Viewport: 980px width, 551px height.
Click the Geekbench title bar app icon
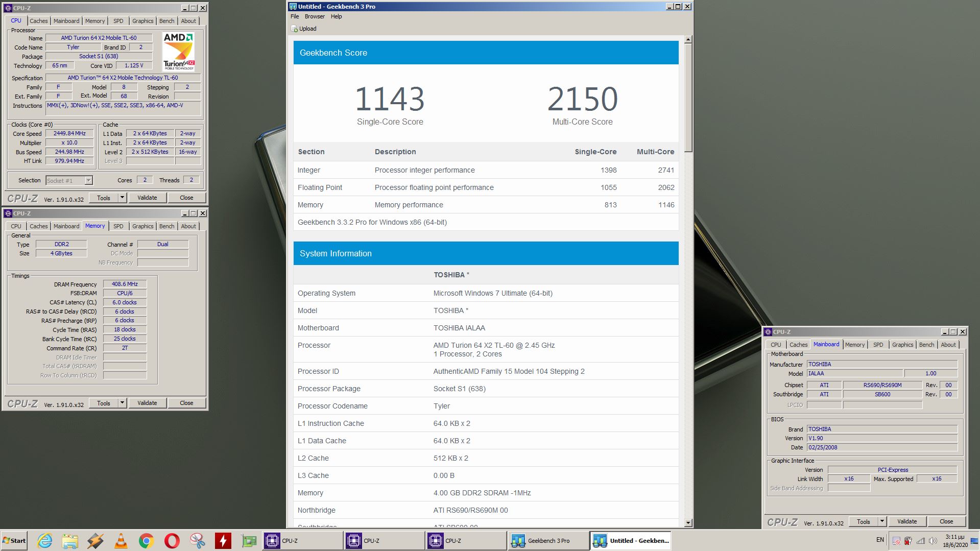coord(293,7)
